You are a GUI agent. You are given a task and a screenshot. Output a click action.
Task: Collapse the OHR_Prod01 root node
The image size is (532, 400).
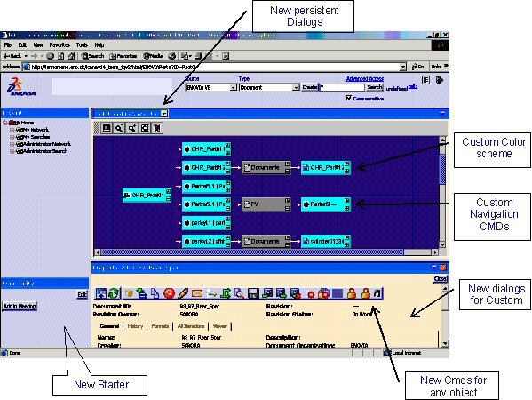point(168,198)
